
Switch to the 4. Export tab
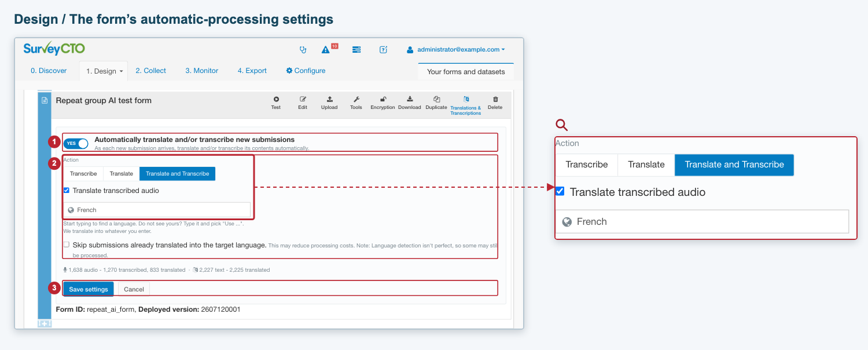(x=252, y=71)
